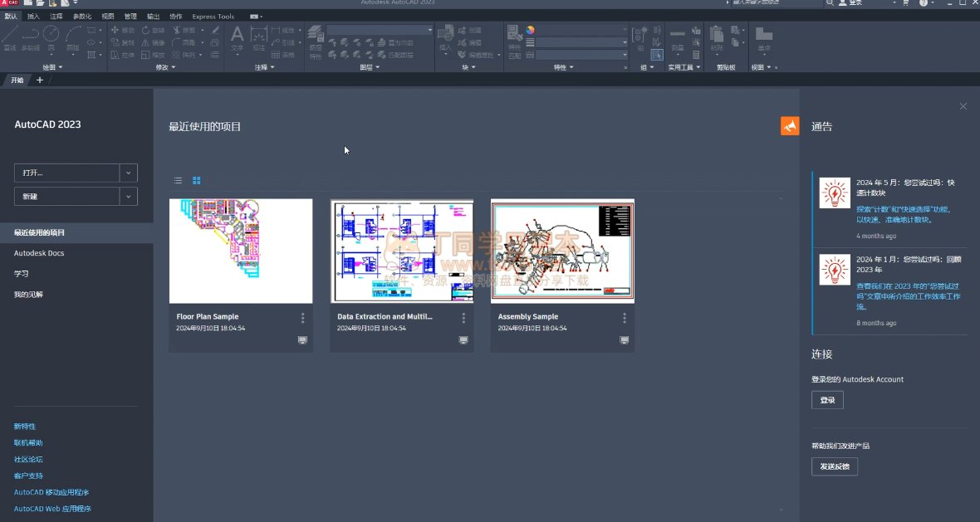
Task: Expand the dropdown arrow beside 新建 button
Action: click(129, 196)
